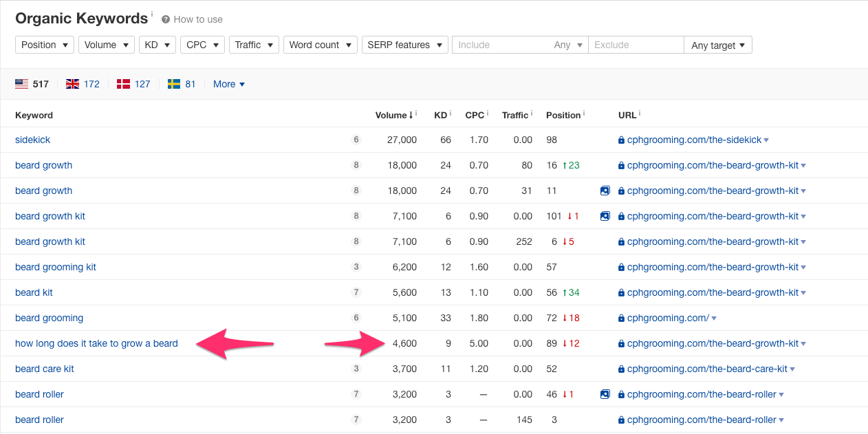Sort the table by Traffic column header
Viewport: 868px width, 434px height.
(515, 115)
